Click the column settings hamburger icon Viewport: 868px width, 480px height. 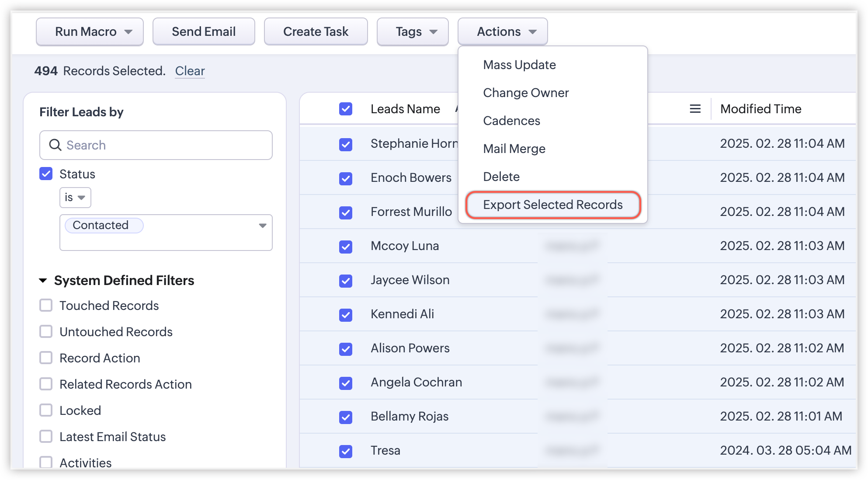click(695, 109)
